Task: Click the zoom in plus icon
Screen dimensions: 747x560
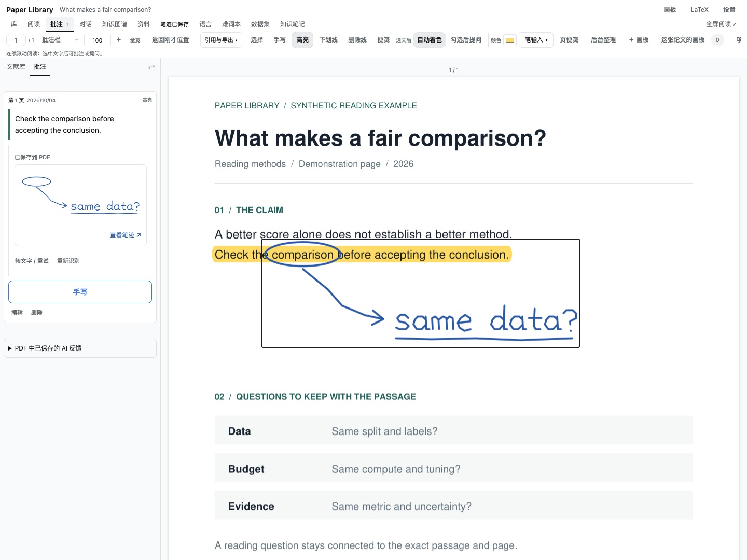Action: 118,40
